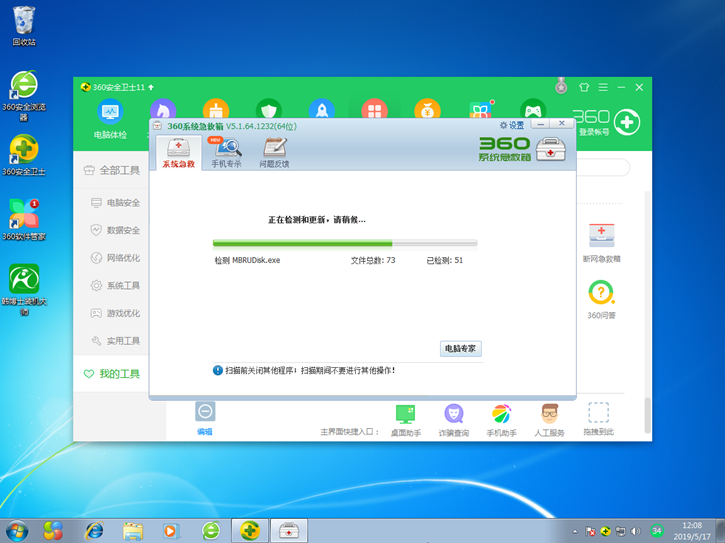Select 数据安全 category in sidebar
The image size is (725, 543).
point(115,230)
